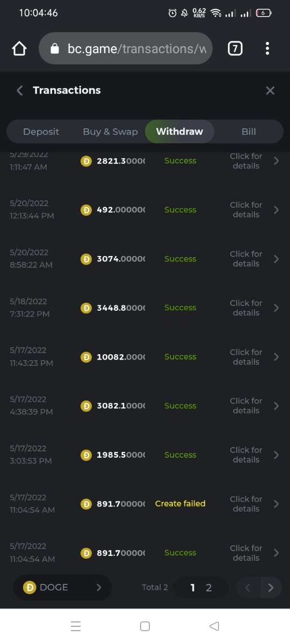Tap the Android back navigation triangle
Screen dimensions: 290x644
point(214,626)
